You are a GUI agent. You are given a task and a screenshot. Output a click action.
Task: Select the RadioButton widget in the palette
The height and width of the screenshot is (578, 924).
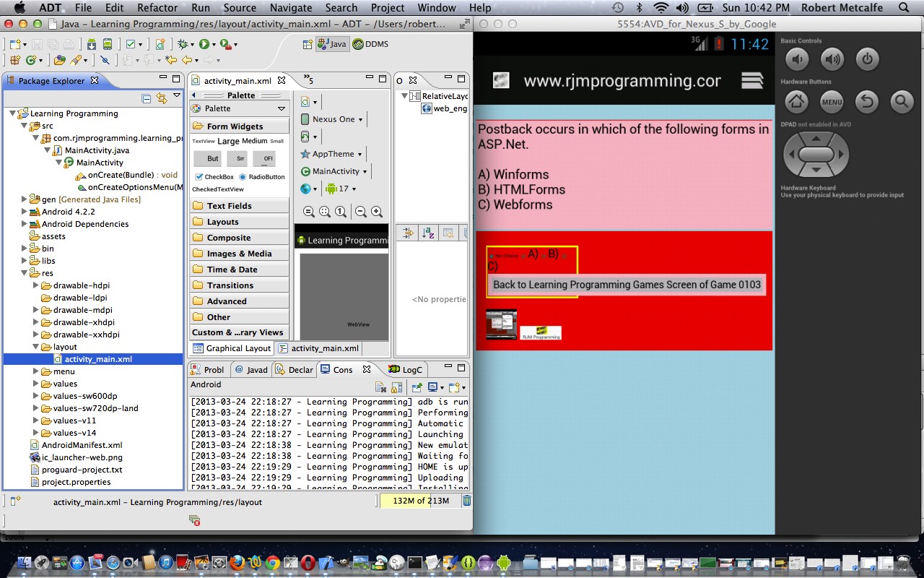[x=261, y=177]
